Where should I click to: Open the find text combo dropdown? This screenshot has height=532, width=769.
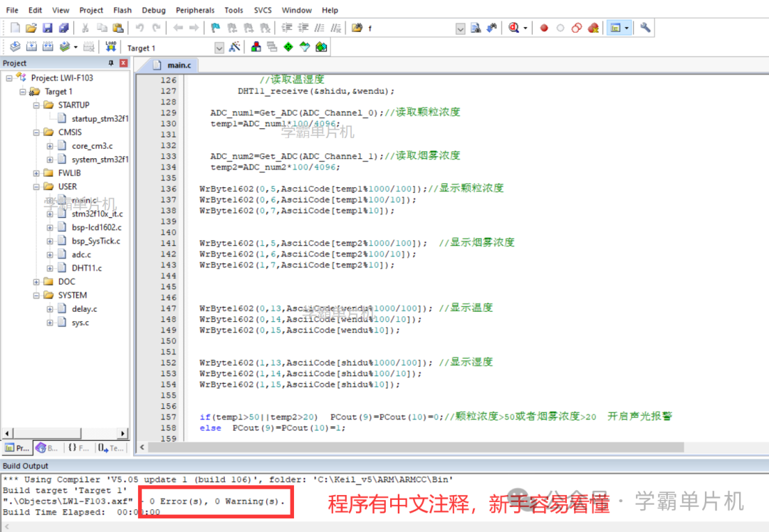[x=460, y=28]
